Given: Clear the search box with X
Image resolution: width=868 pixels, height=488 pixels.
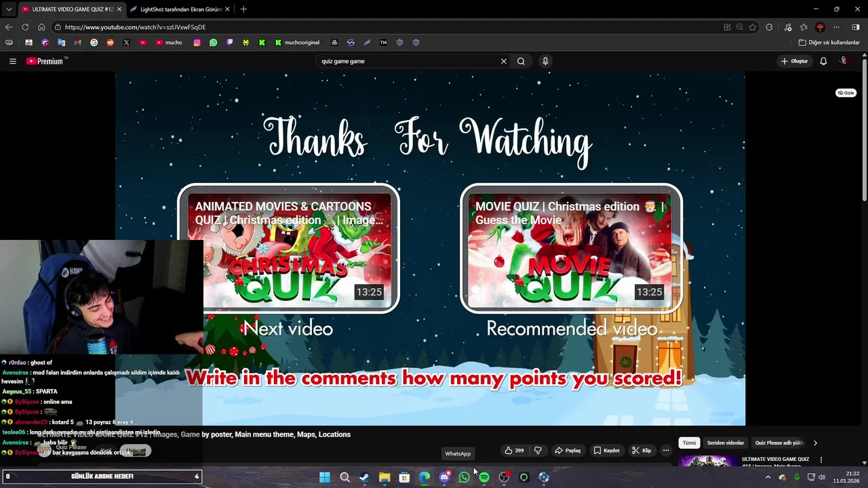Looking at the screenshot, I should pyautogui.click(x=504, y=61).
